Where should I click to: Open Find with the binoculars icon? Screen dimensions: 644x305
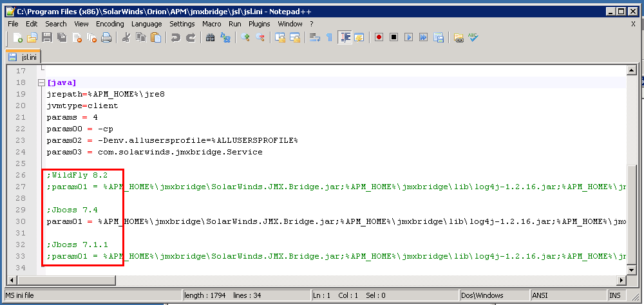click(211, 38)
